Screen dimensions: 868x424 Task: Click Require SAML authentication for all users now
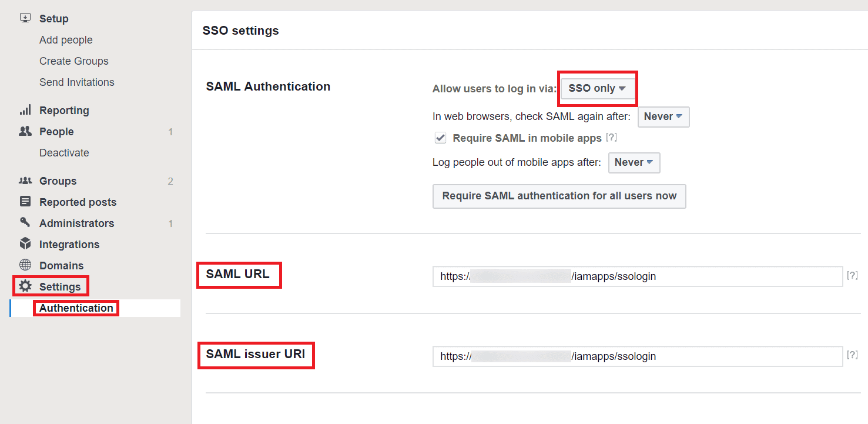click(559, 196)
